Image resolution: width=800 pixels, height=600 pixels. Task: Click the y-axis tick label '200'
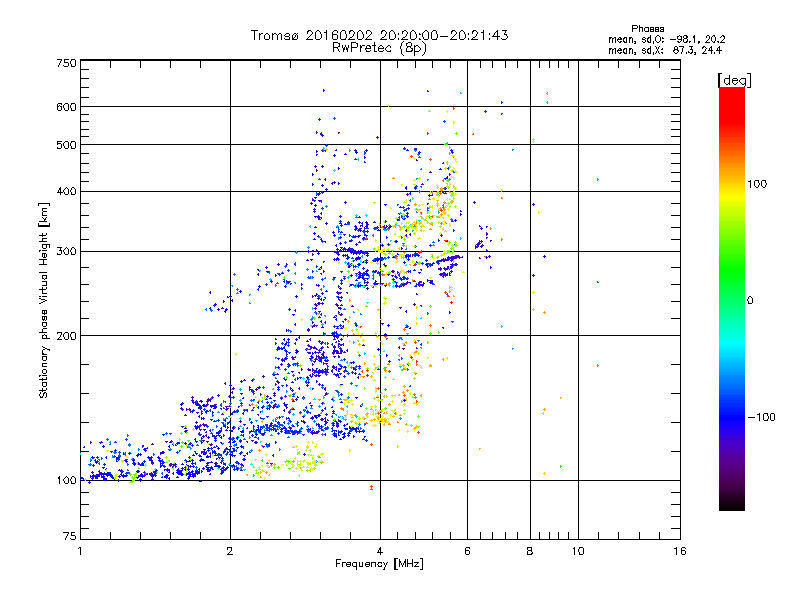66,336
